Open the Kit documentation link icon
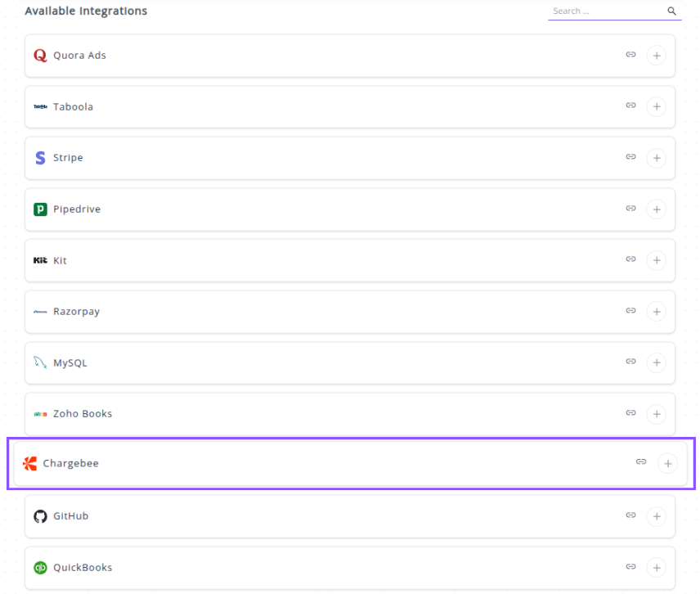The width and height of the screenshot is (700, 594). click(630, 259)
